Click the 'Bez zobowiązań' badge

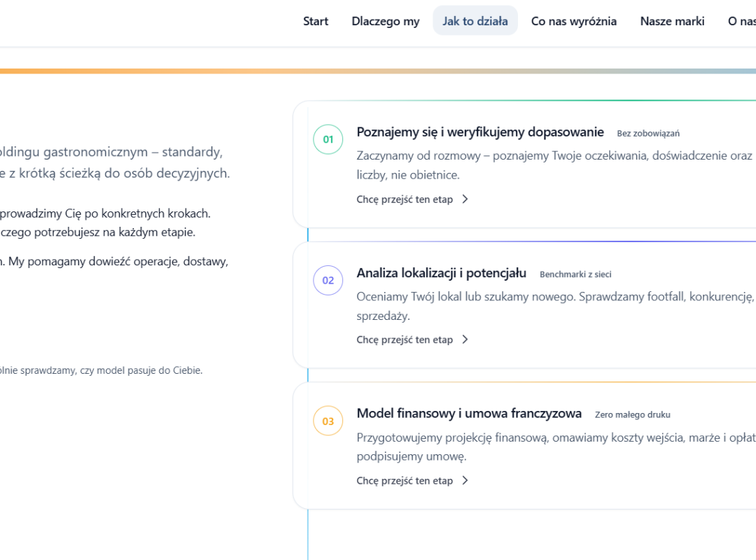(x=648, y=134)
